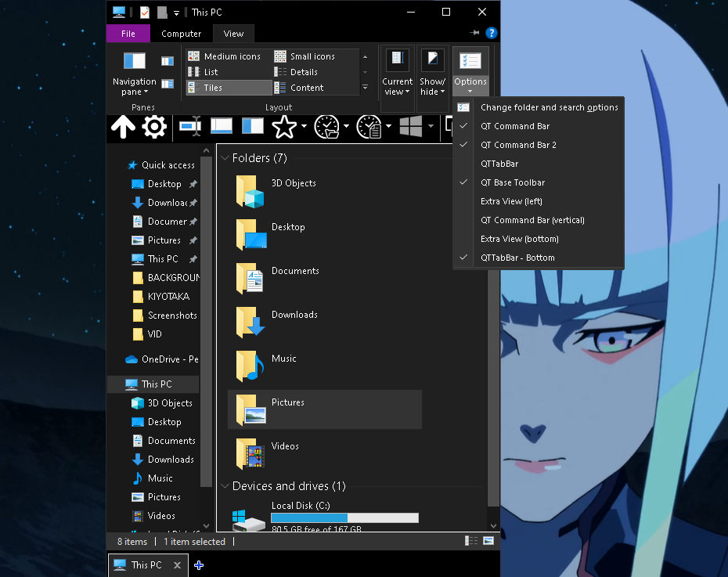Open Change folder and search options
Viewport: 728px width, 577px height.
(539, 107)
